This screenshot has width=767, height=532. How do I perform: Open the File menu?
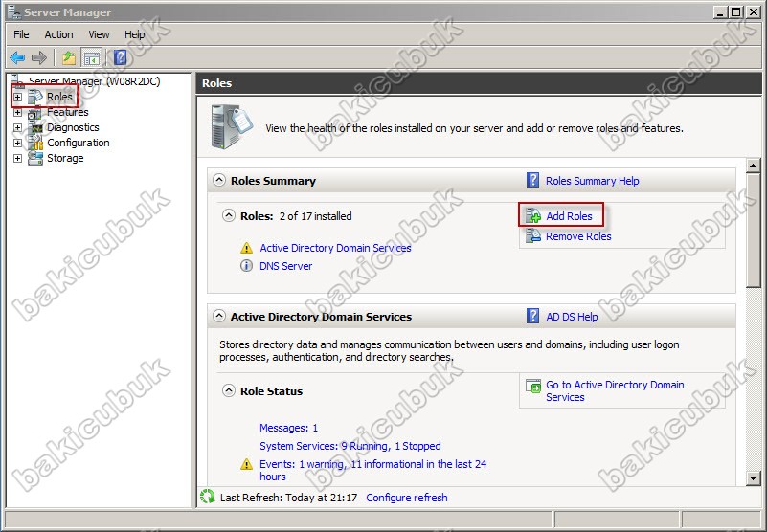pos(21,34)
